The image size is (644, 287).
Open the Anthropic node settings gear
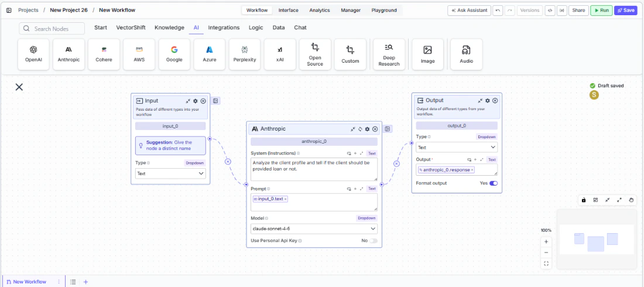point(367,129)
